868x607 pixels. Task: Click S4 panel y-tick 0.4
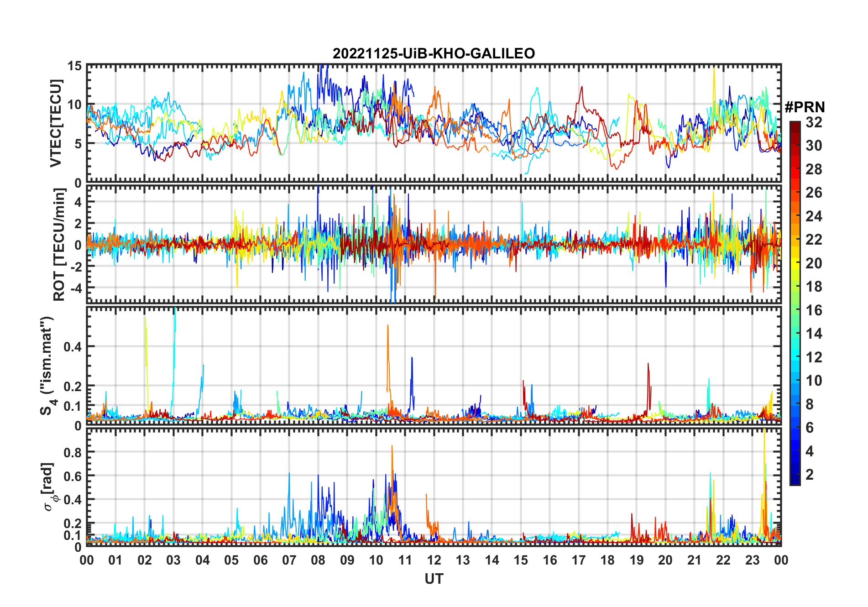coord(73,347)
